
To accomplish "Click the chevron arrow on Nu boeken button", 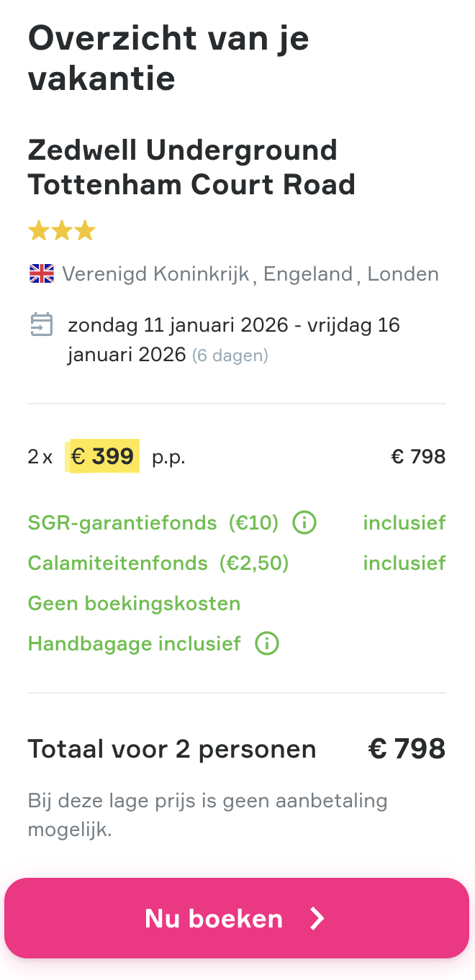I will [x=317, y=918].
